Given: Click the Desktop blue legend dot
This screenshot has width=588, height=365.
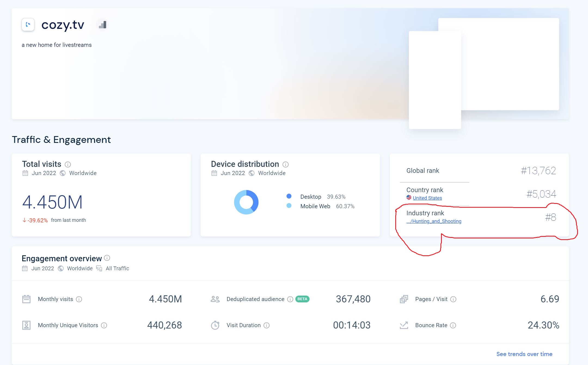Looking at the screenshot, I should click(289, 196).
